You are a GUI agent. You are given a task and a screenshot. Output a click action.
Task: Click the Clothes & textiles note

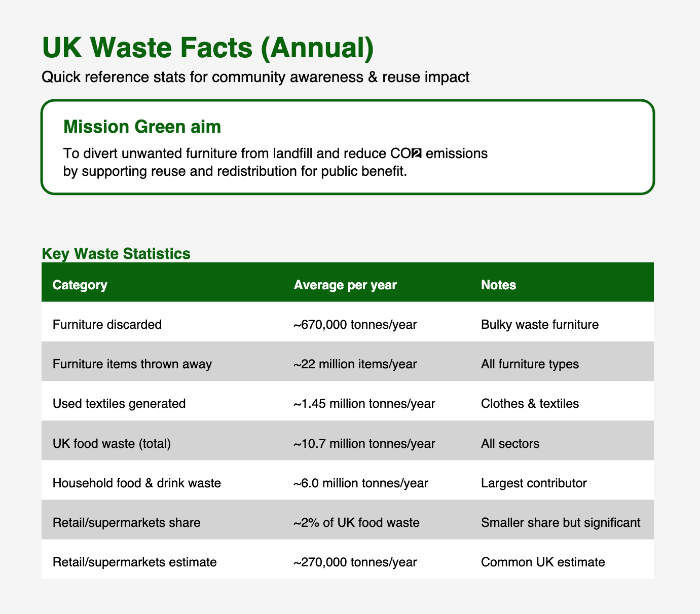pyautogui.click(x=530, y=403)
